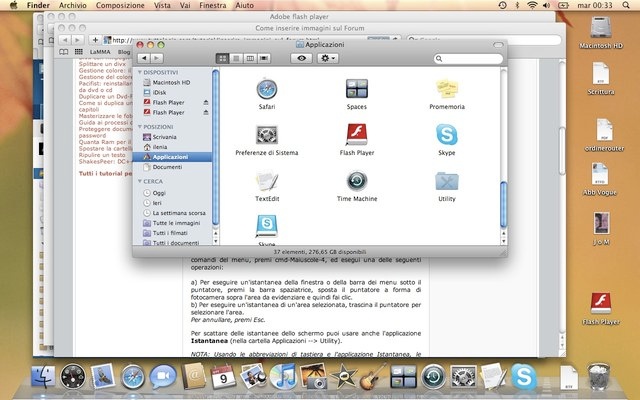Launch Dashboard from the Dock
Viewport: 640px width, 400px height.
coord(73,376)
